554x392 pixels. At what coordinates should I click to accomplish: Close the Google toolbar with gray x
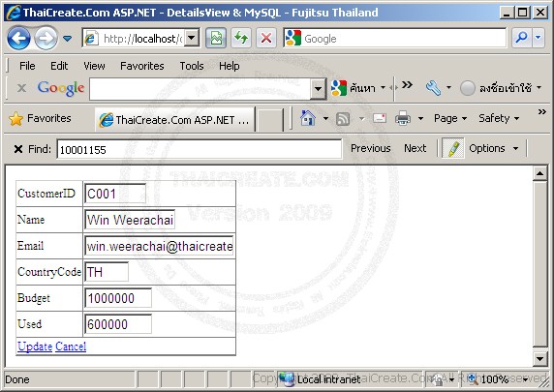(21, 88)
